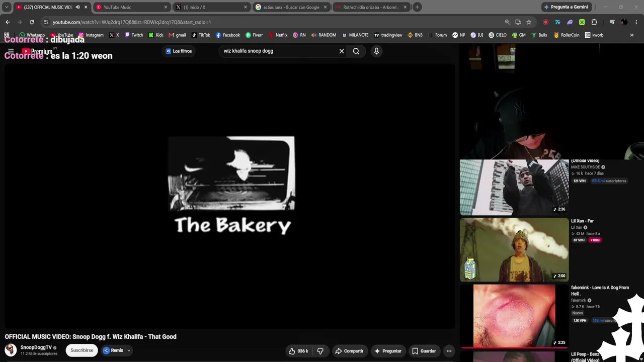The height and width of the screenshot is (362, 644).
Task: Open the SnoopDoggTV channel name
Action: pyautogui.click(x=36, y=347)
